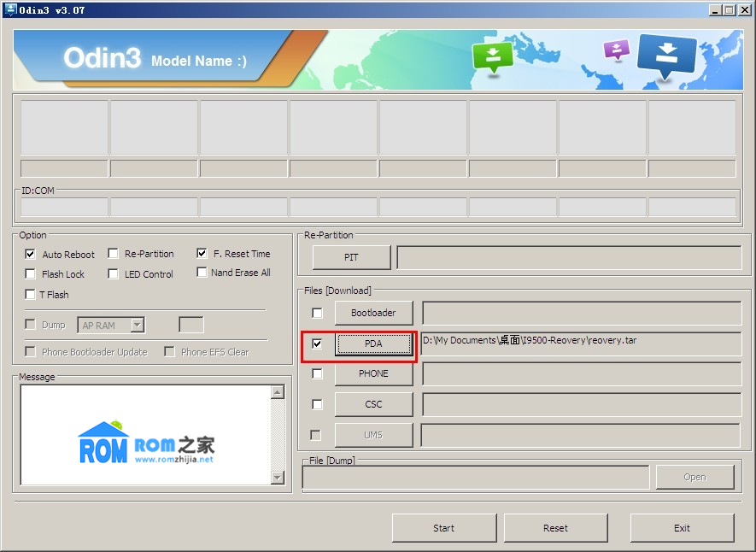Check the Dump checkbox

click(31, 324)
